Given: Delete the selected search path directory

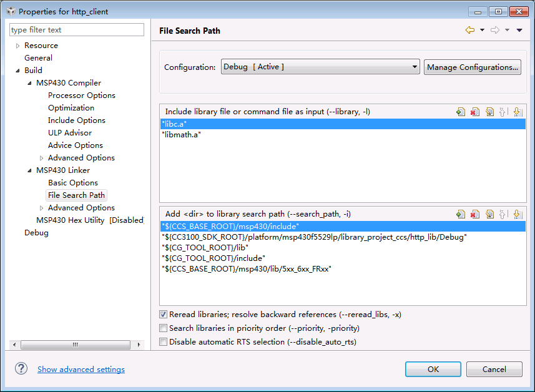Looking at the screenshot, I should coord(475,214).
